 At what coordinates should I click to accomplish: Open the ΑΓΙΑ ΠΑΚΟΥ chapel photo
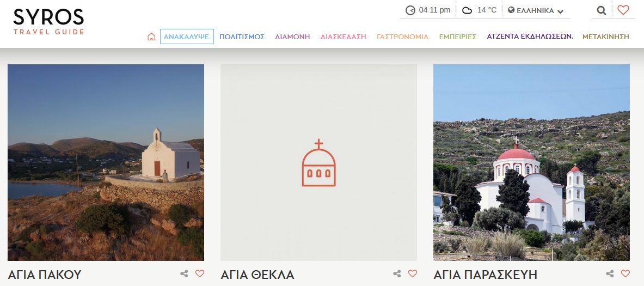[x=106, y=162]
